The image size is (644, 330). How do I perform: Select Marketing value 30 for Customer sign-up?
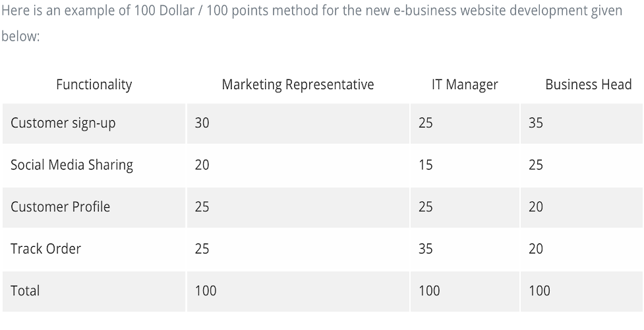point(202,123)
